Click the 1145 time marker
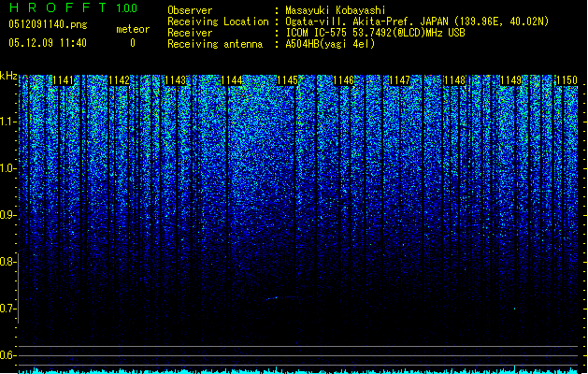This screenshot has width=588, height=374. (287, 80)
